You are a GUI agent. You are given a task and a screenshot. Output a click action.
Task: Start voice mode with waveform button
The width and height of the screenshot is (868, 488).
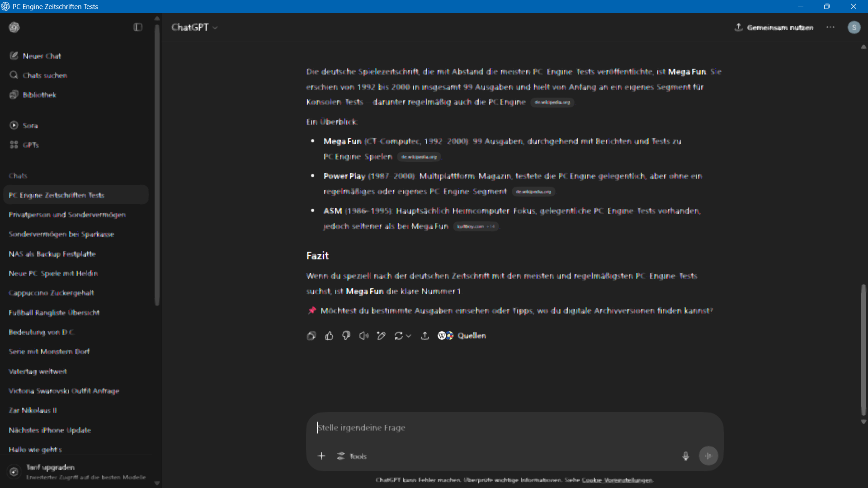click(x=708, y=456)
